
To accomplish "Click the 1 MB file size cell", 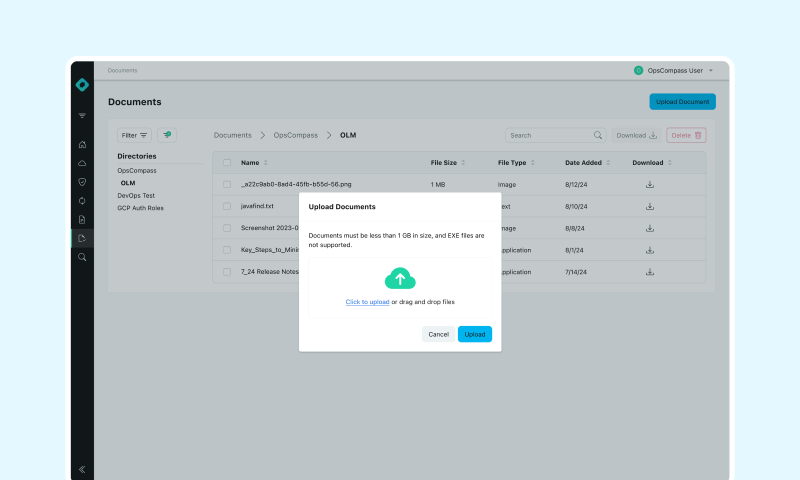I will pos(438,185).
